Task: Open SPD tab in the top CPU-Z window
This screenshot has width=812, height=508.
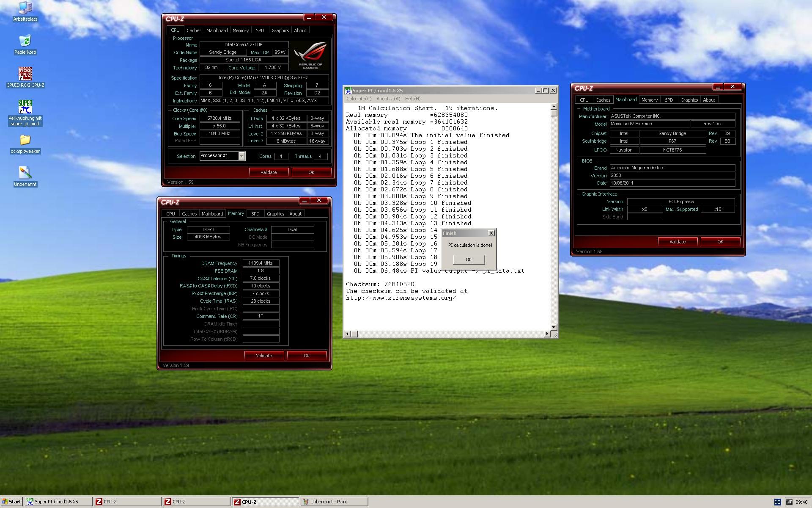Action: (x=260, y=30)
